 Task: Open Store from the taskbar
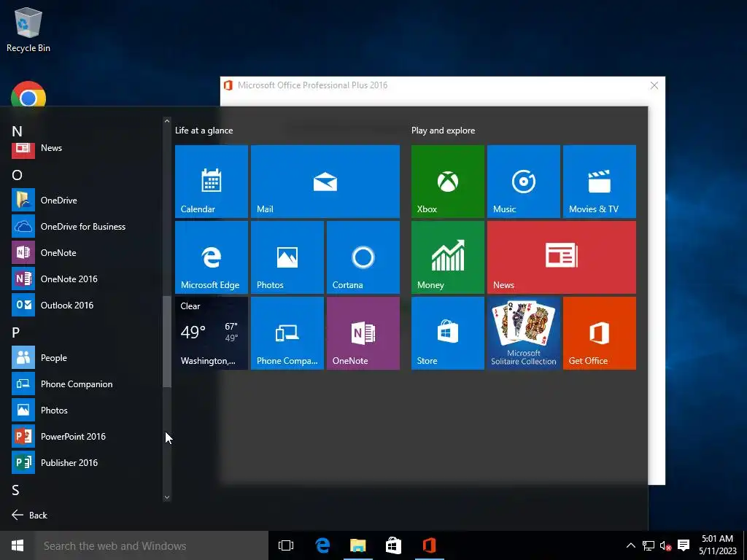393,545
